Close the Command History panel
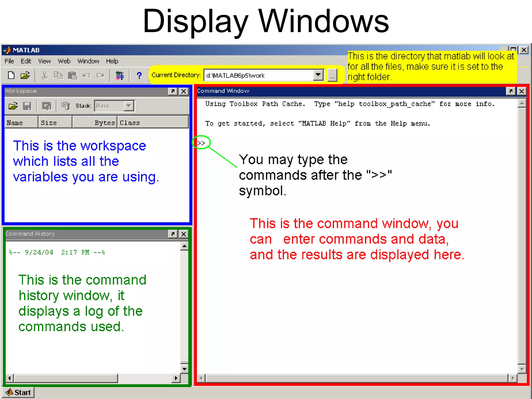The image size is (532, 399). [x=184, y=234]
